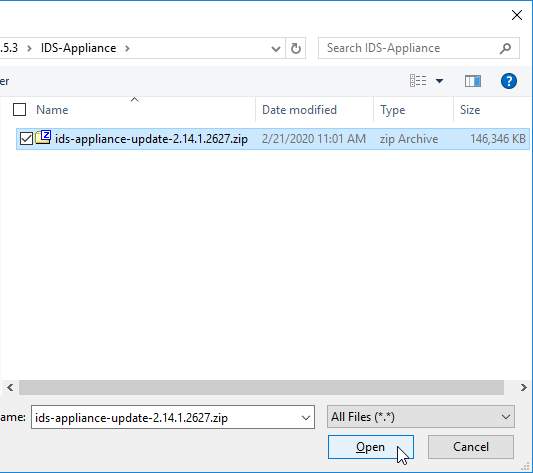Expand the chevron before IDS-Appliance breadcrumb

(x=29, y=48)
